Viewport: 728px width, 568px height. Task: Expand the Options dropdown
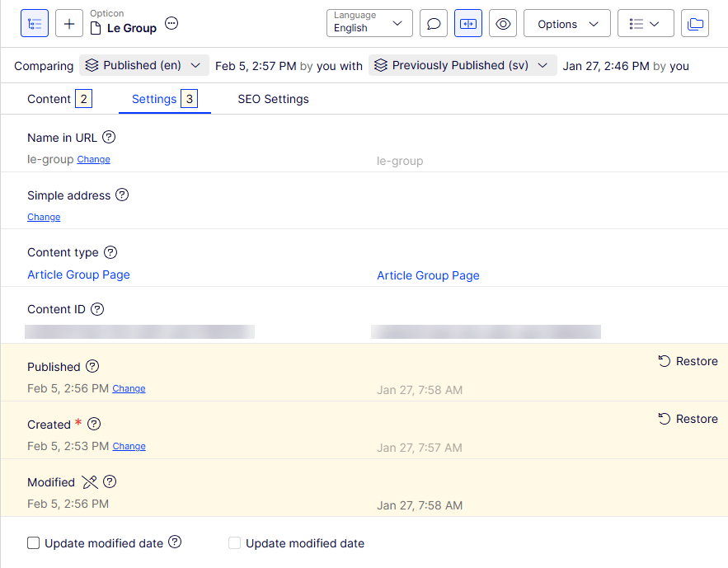pyautogui.click(x=567, y=23)
